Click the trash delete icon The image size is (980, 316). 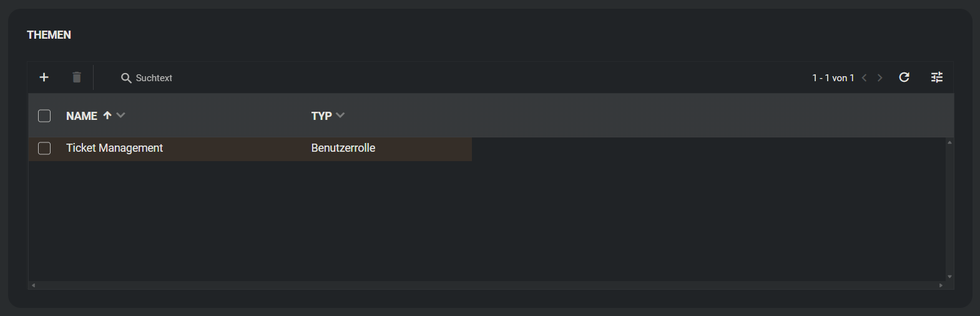77,77
